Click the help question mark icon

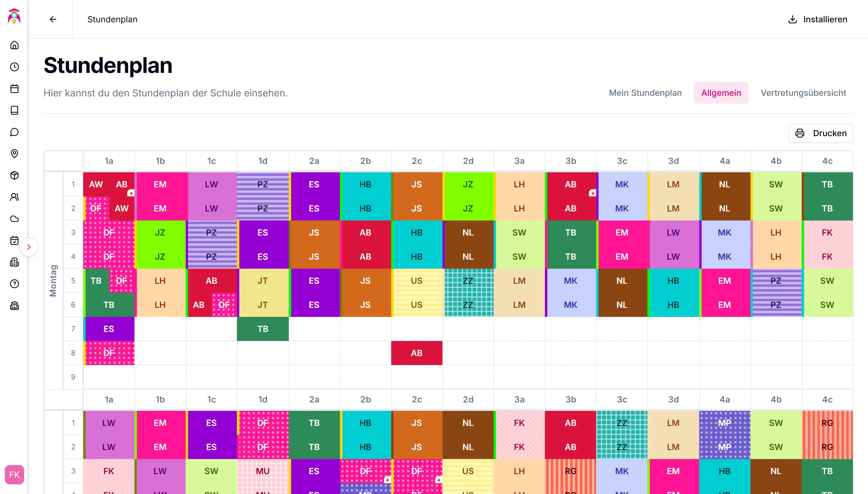point(14,284)
